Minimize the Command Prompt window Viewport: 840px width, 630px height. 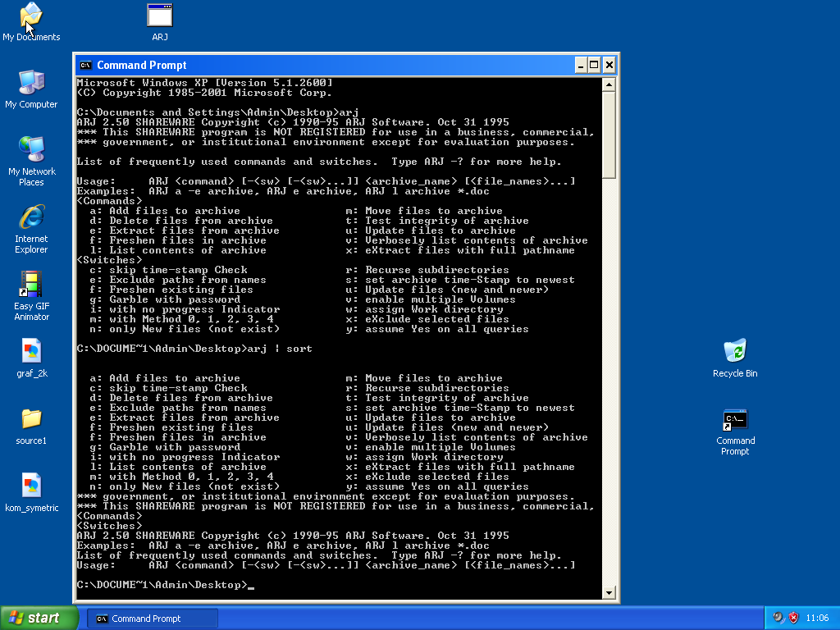click(x=580, y=66)
